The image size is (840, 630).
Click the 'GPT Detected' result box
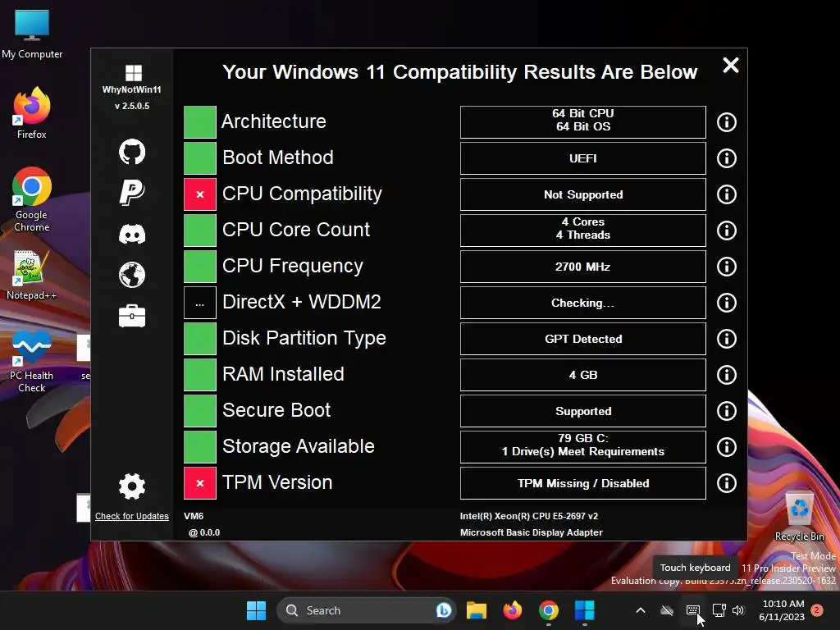tap(583, 339)
